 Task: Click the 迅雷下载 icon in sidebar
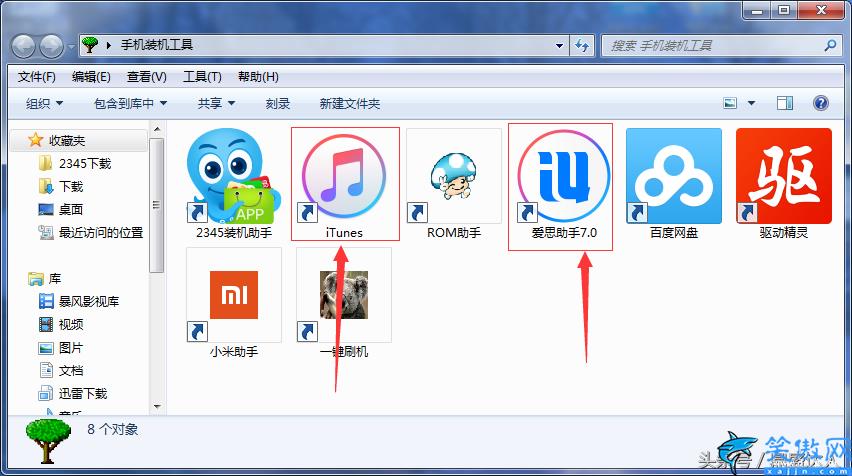click(46, 393)
